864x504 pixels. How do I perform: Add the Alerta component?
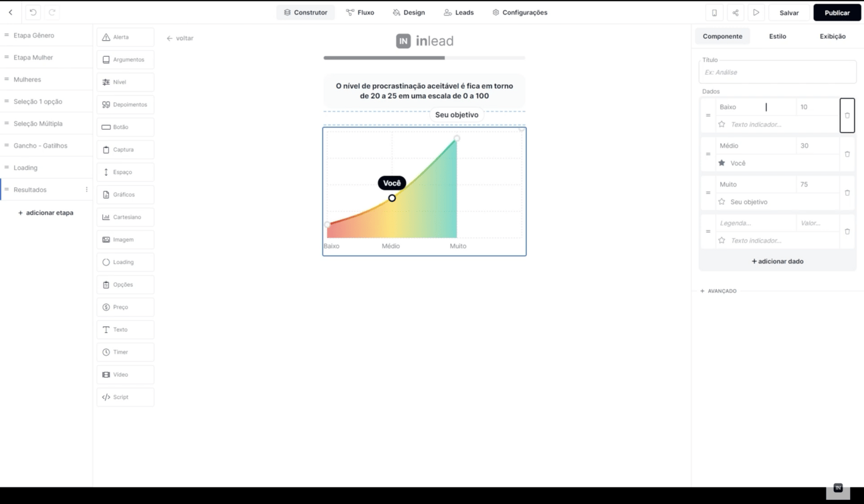click(x=125, y=37)
